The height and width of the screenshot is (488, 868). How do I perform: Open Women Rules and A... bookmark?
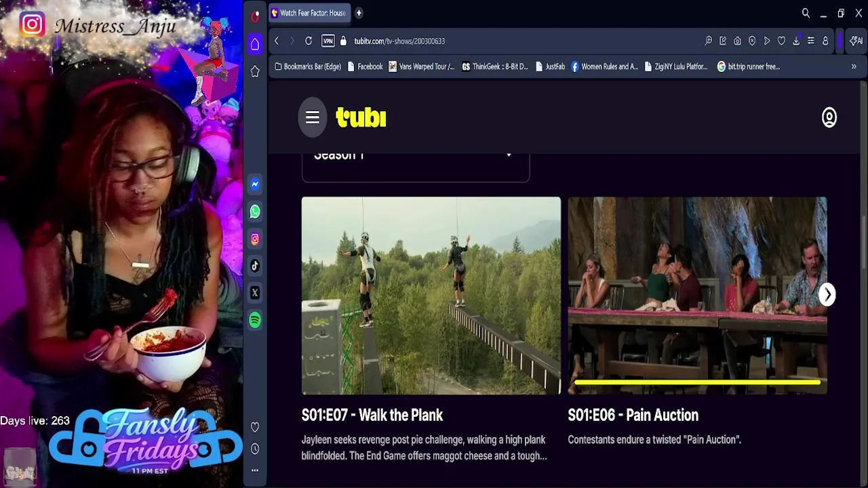604,66
